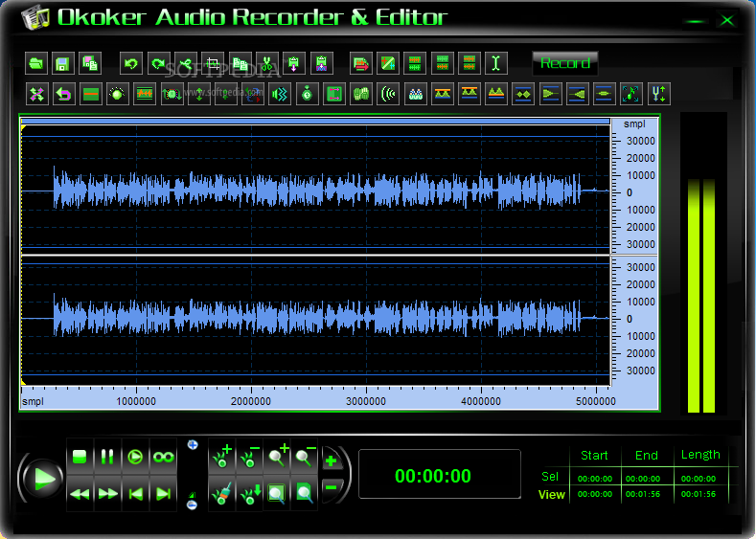This screenshot has width=756, height=539.
Task: Zoom out with the magnifier minus icon
Action: [306, 457]
